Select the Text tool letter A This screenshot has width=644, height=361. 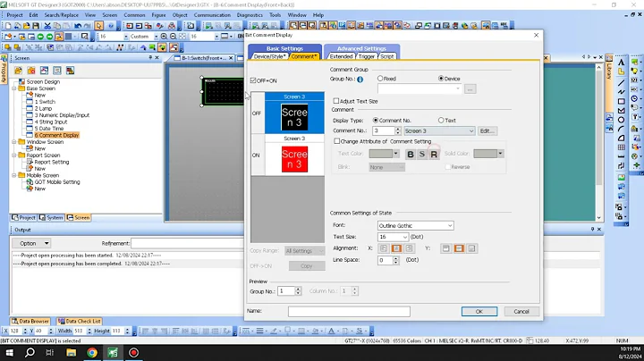click(621, 63)
